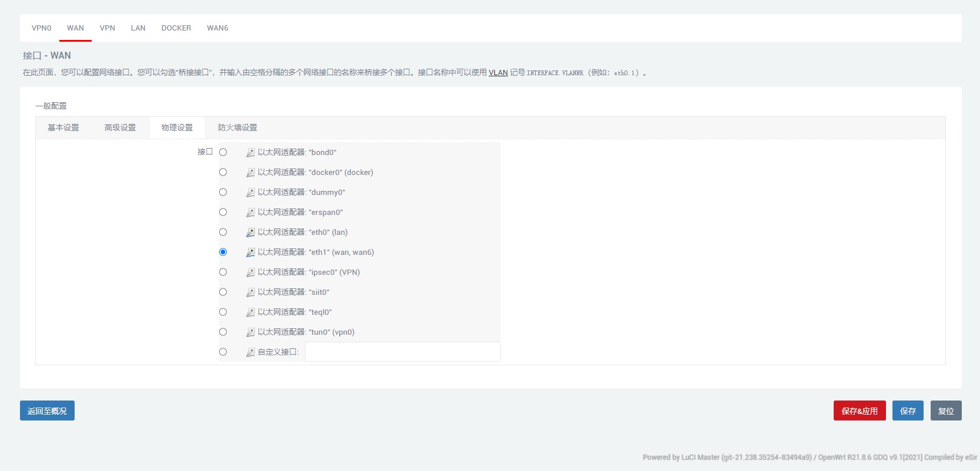Click the 复位 reset button
The width and height of the screenshot is (980, 471).
click(x=946, y=411)
